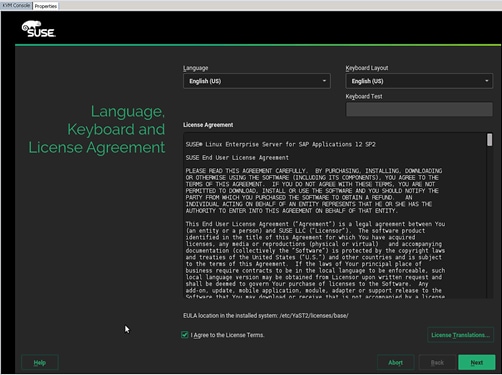
Task: Click the I Agree to the License Terms label
Action: (227, 335)
